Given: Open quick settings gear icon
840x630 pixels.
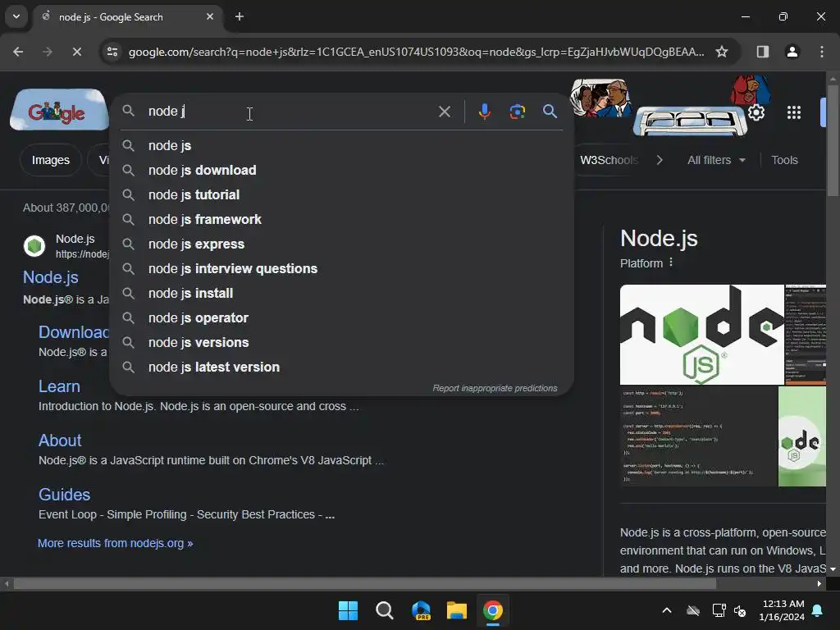Looking at the screenshot, I should tap(756, 112).
